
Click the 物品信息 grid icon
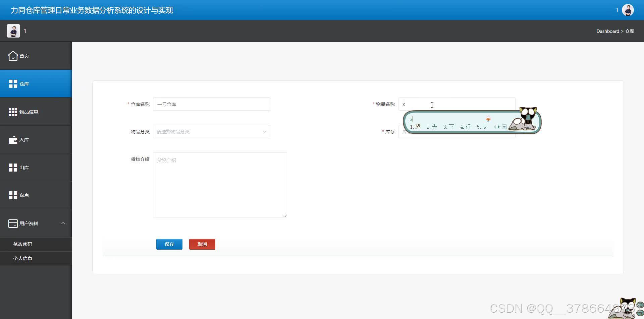[x=13, y=112]
